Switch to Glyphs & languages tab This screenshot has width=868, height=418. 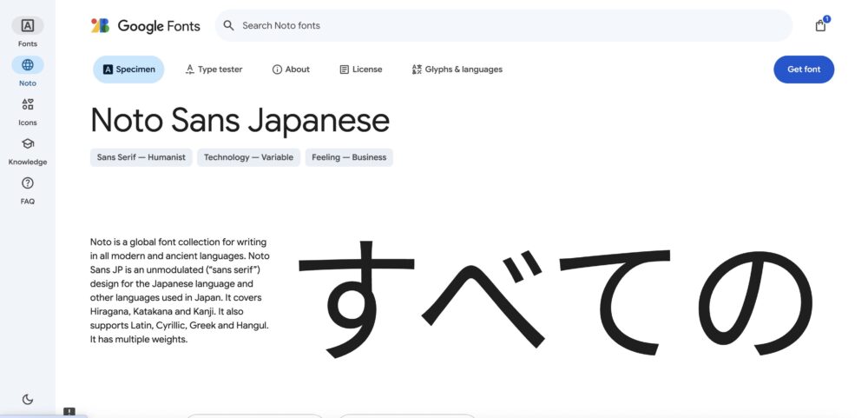point(457,70)
